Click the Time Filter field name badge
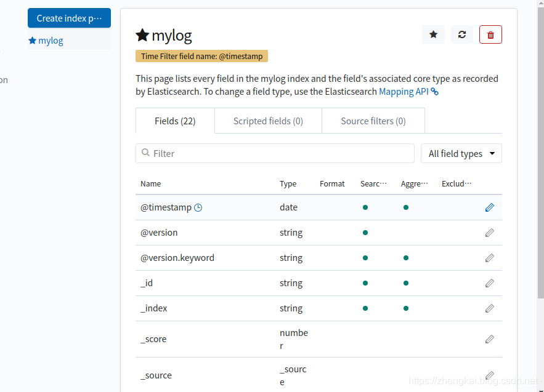 [201, 56]
